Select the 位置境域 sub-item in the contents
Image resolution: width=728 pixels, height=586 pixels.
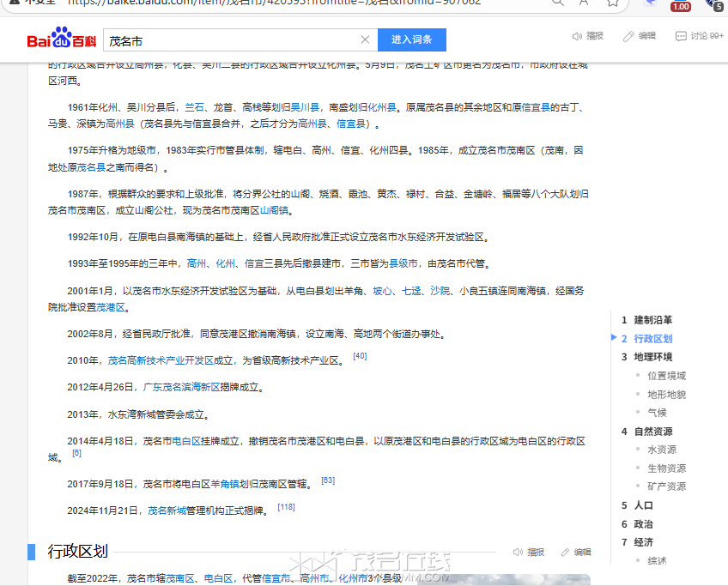(x=666, y=376)
